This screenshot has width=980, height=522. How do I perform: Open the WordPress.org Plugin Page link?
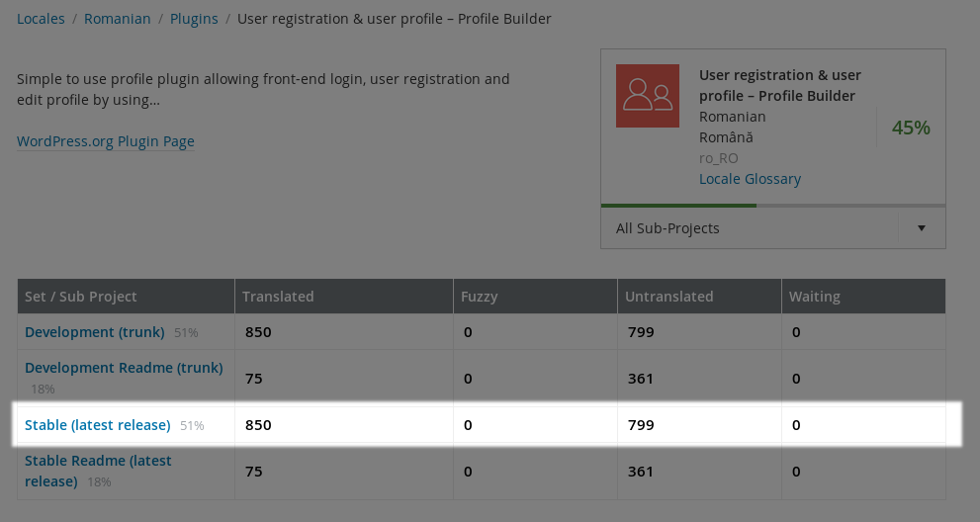point(106,141)
